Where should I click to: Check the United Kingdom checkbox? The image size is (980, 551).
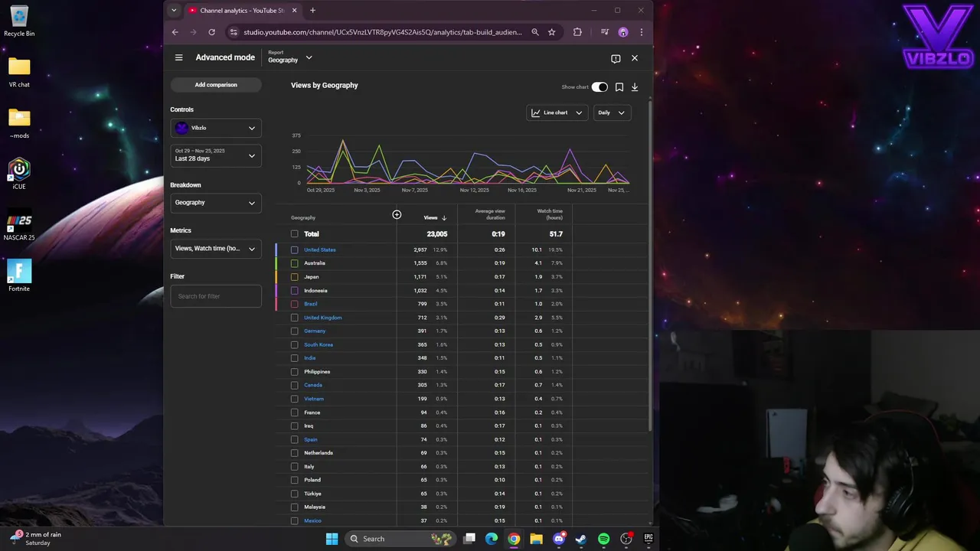click(x=295, y=318)
